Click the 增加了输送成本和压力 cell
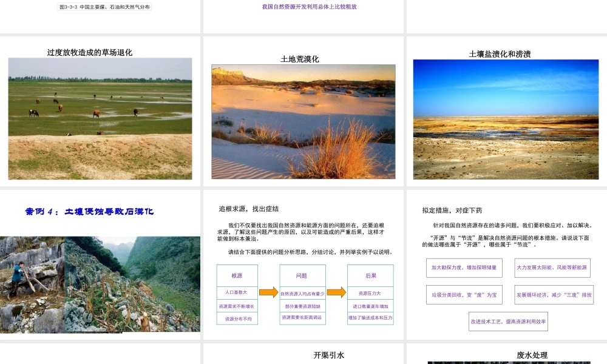This screenshot has width=607, height=364. point(370,318)
